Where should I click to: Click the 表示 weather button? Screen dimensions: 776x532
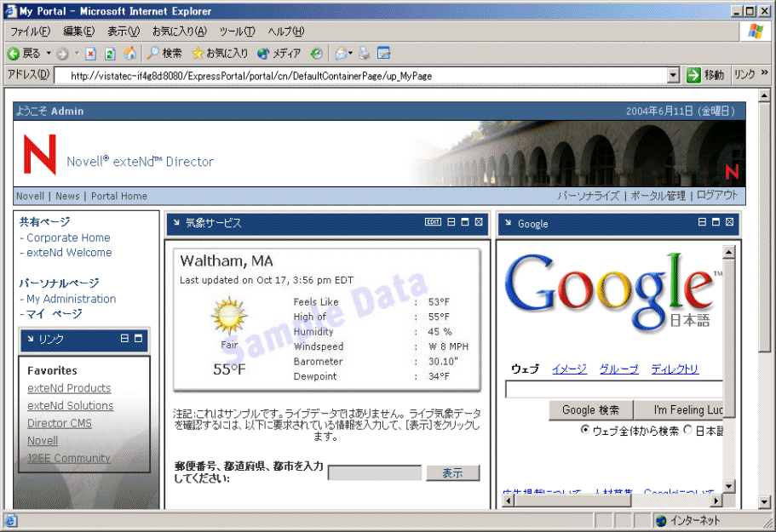tap(453, 473)
